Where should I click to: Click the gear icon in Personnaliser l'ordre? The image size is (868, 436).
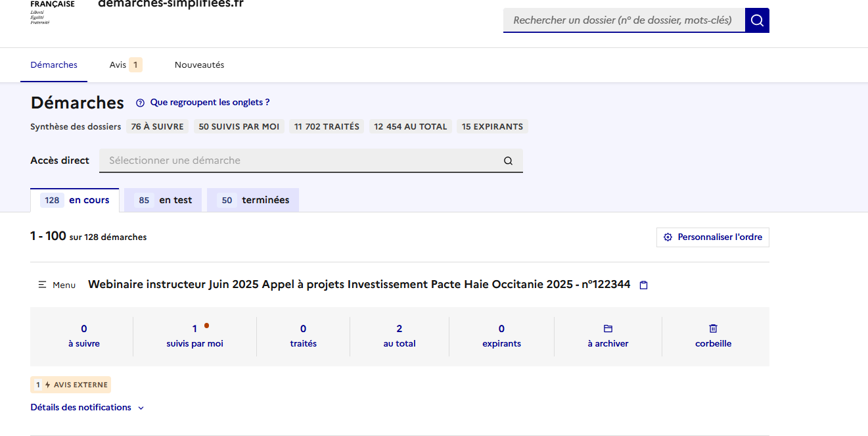click(668, 237)
